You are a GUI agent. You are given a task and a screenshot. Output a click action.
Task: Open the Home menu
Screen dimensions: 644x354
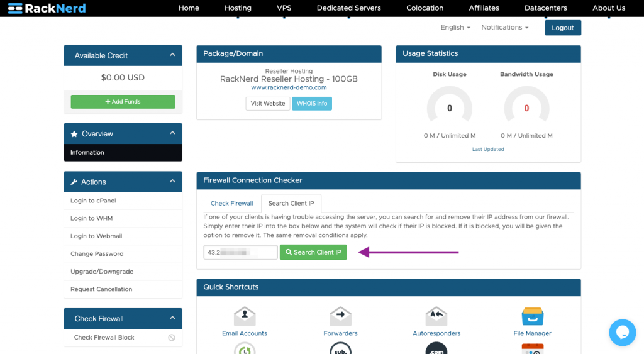pyautogui.click(x=189, y=8)
